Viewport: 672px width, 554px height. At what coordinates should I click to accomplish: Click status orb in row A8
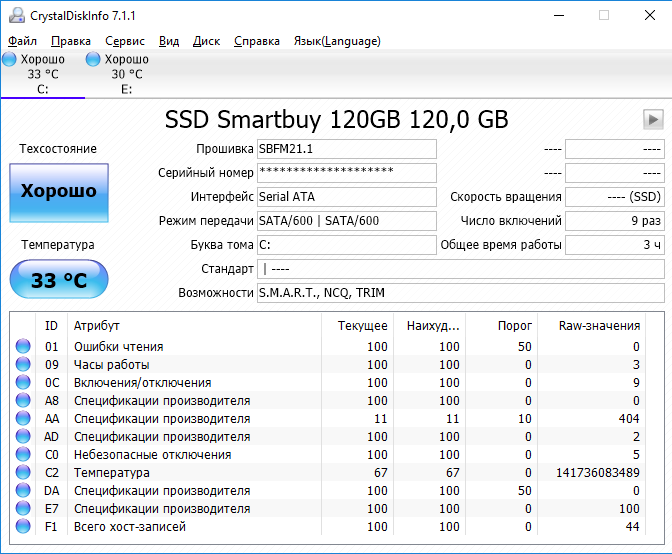pyautogui.click(x=23, y=400)
